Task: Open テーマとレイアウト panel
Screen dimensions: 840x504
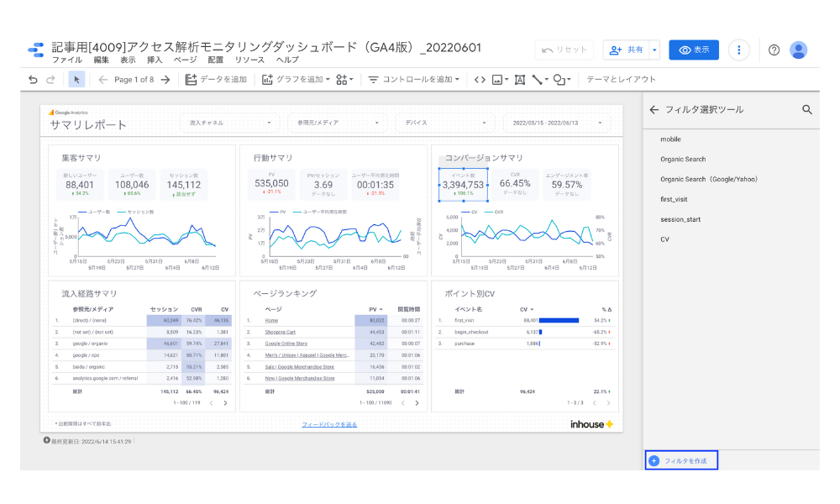Action: pyautogui.click(x=621, y=79)
